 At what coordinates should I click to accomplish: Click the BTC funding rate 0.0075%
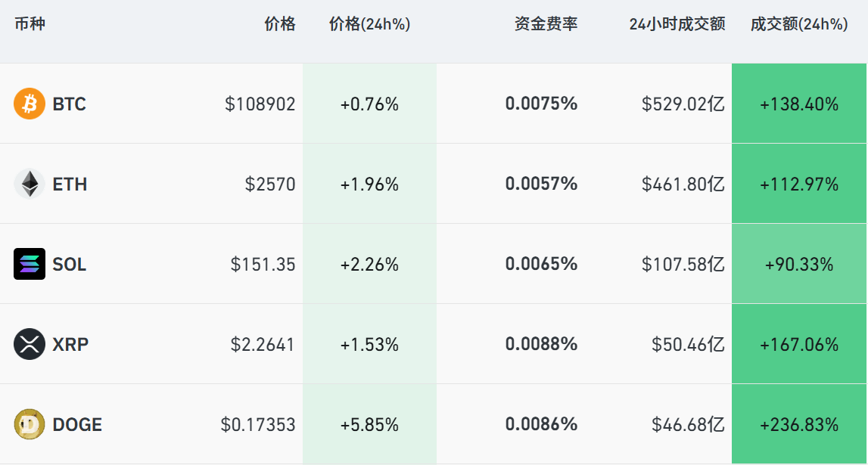pyautogui.click(x=541, y=104)
